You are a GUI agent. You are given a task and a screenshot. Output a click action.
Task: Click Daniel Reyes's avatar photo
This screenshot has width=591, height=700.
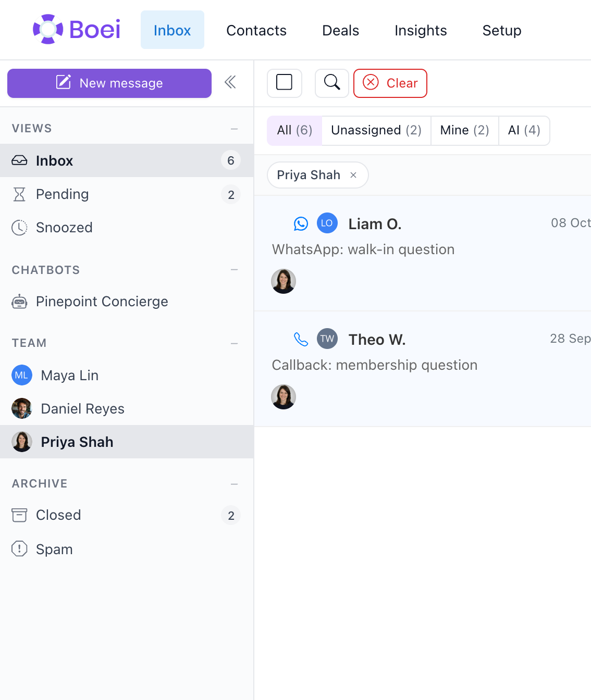tap(22, 408)
